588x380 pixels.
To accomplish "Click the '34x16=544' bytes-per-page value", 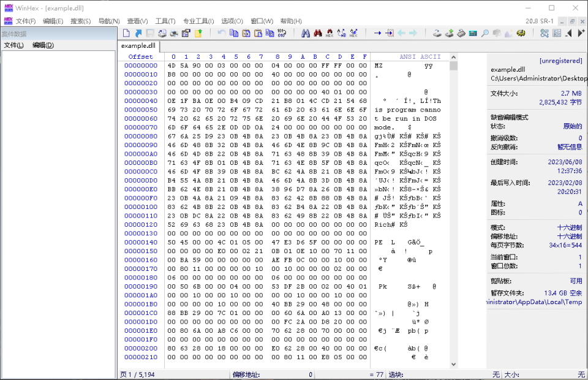I will tap(565, 245).
